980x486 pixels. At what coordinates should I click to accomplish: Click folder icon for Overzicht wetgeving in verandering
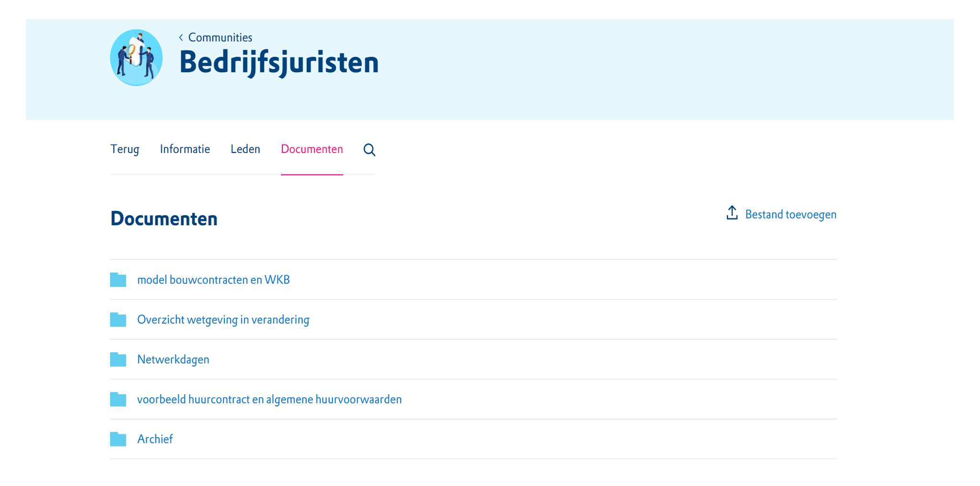(x=118, y=320)
